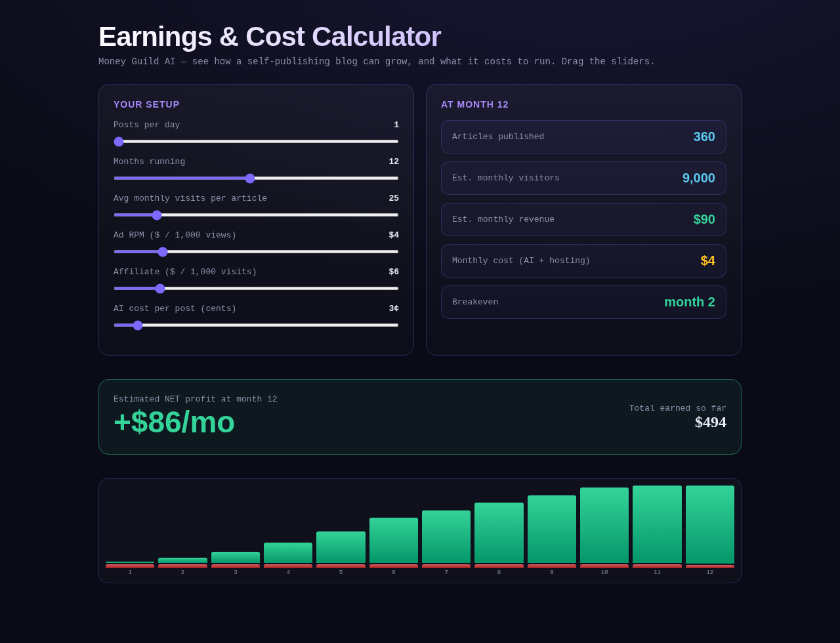This screenshot has width=840, height=643.
Task: Click the Affiliate slider handle
Action: click(160, 289)
